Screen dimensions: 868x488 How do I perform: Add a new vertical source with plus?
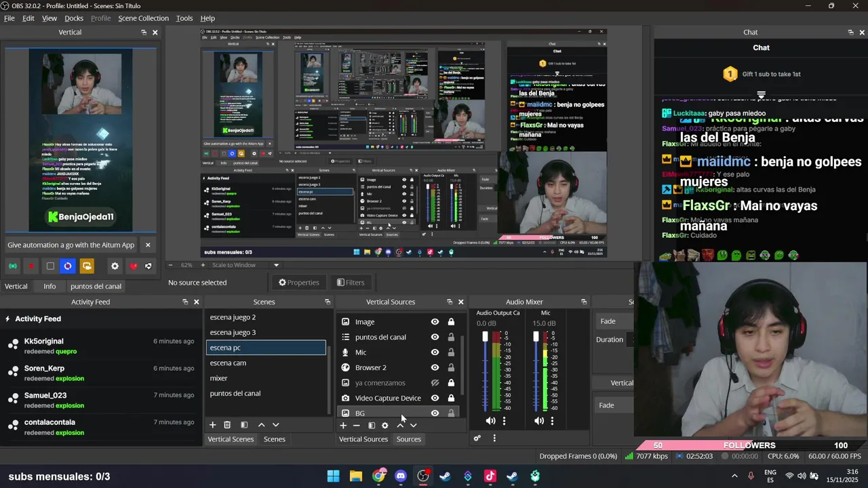(343, 425)
